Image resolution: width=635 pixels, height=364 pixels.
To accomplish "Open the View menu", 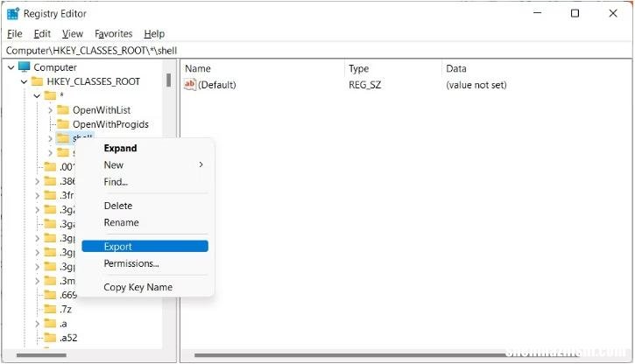I will [x=73, y=33].
